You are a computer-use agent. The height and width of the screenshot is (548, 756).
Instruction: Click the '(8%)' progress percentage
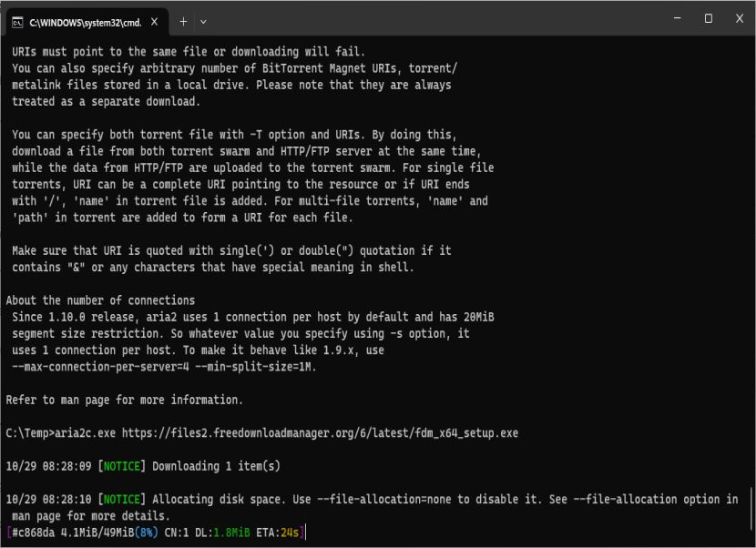click(x=147, y=533)
